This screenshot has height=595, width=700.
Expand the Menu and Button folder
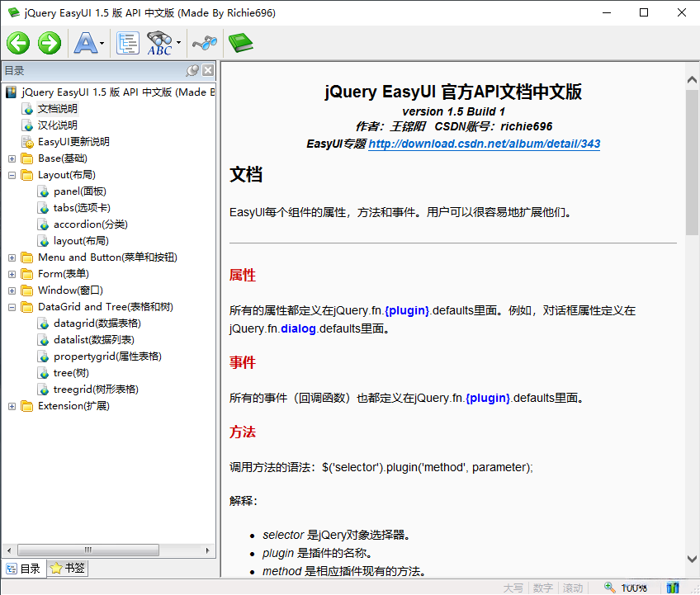click(12, 258)
